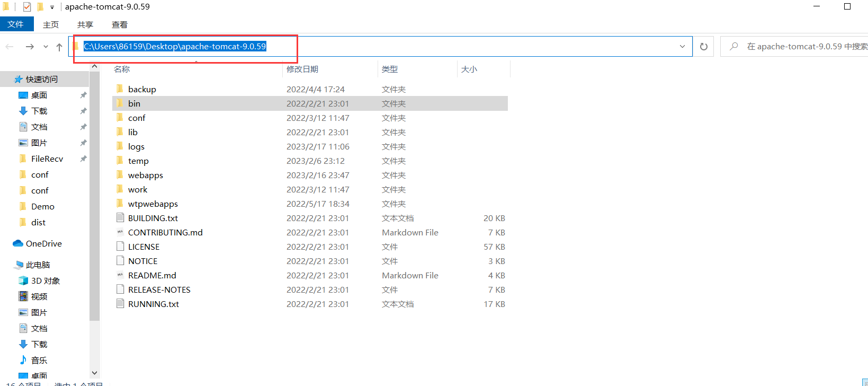Click the search magnifier icon
This screenshot has width=868, height=386.
[x=734, y=47]
